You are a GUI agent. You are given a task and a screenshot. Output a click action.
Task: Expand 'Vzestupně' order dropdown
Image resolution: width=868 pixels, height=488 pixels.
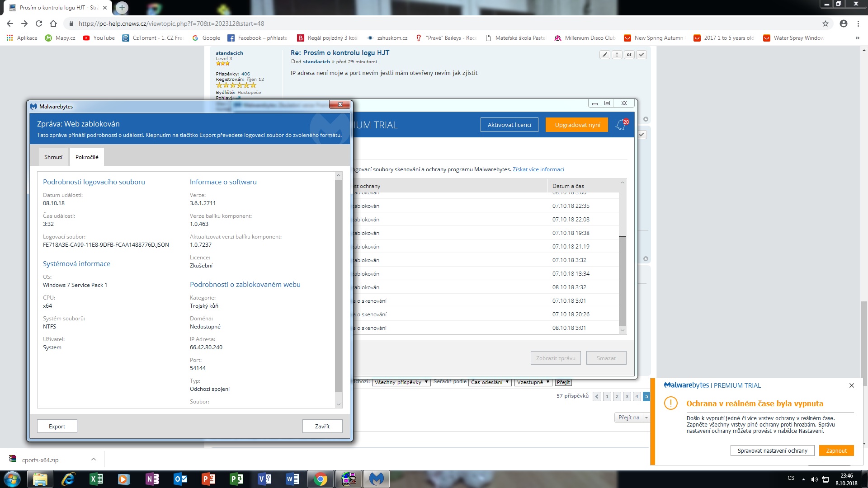point(533,382)
